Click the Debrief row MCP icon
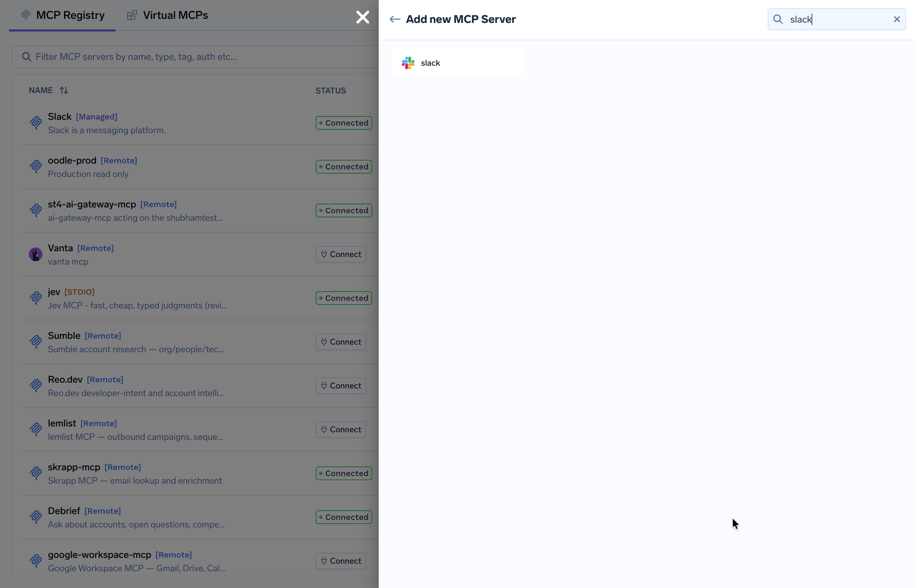 tap(36, 517)
